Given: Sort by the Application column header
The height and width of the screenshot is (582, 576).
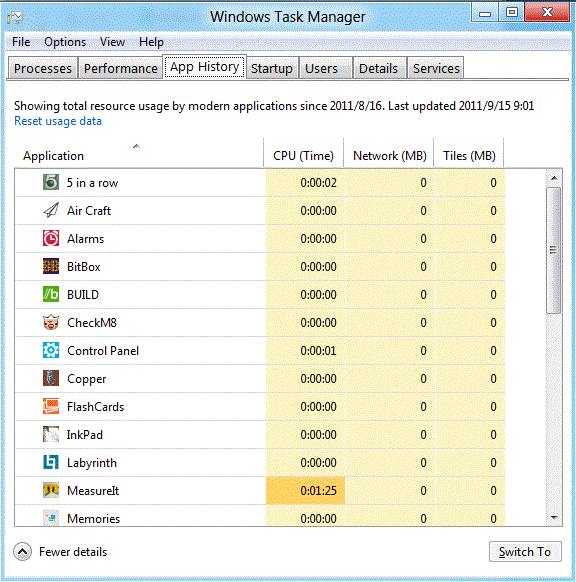Looking at the screenshot, I should (x=139, y=154).
